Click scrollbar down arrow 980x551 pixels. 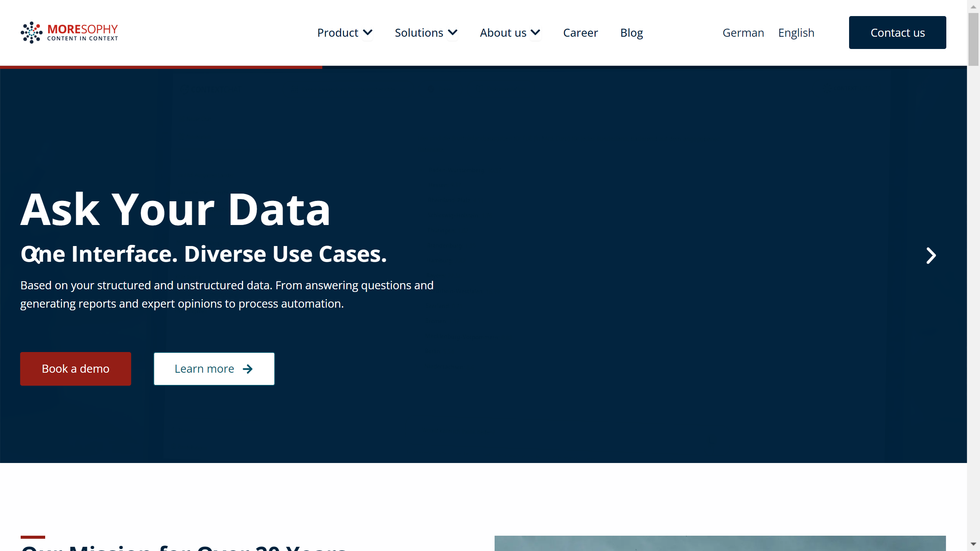pyautogui.click(x=973, y=544)
